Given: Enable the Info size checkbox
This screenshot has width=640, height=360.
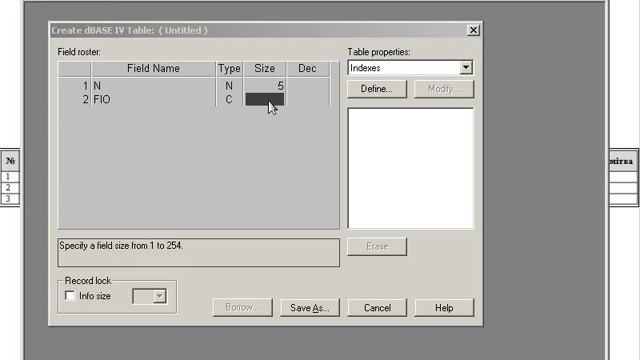Looking at the screenshot, I should click(x=70, y=296).
